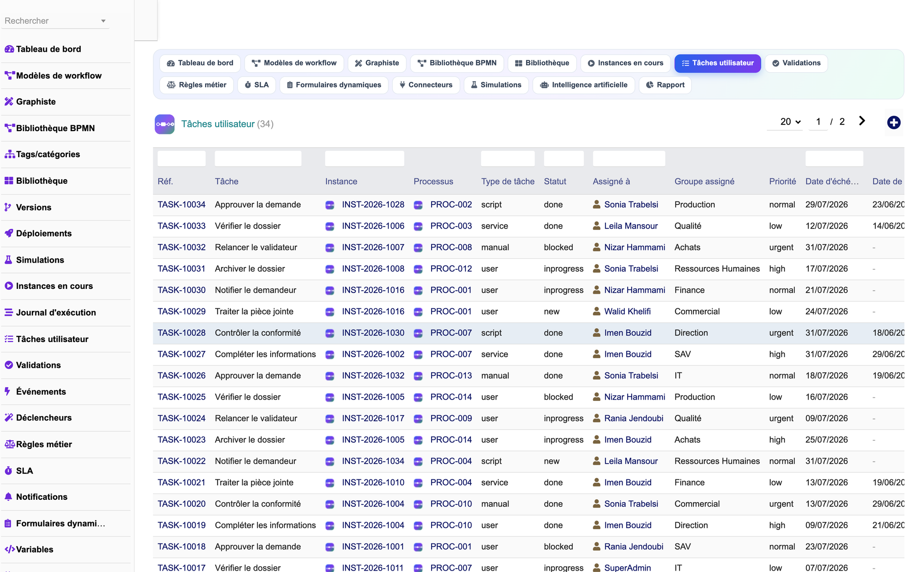Select the Tâches utilisateur tab
The image size is (924, 572).
tap(717, 63)
